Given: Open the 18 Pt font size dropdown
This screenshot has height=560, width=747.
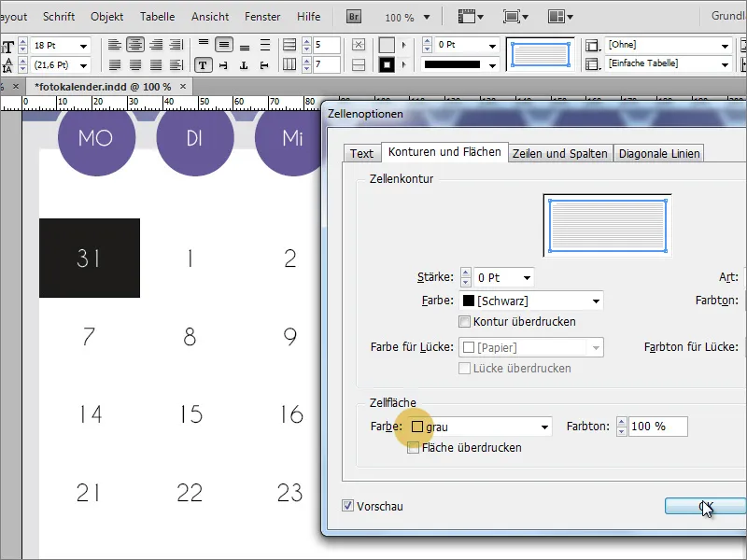Looking at the screenshot, I should coord(83,46).
